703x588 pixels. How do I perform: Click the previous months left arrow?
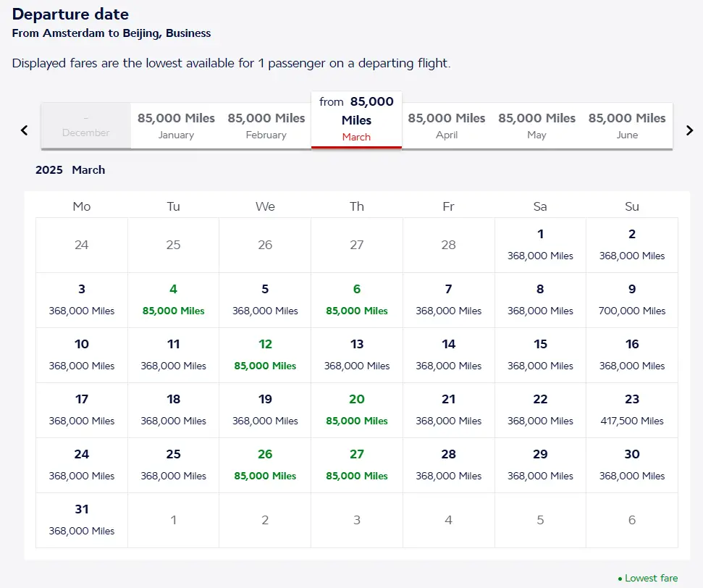point(24,130)
